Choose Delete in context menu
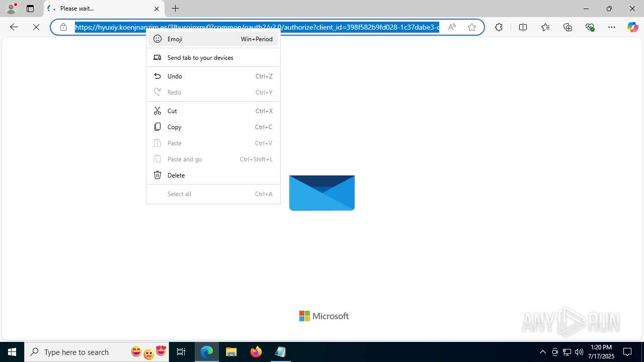Screen dimensions: 644x362 coord(213,175)
